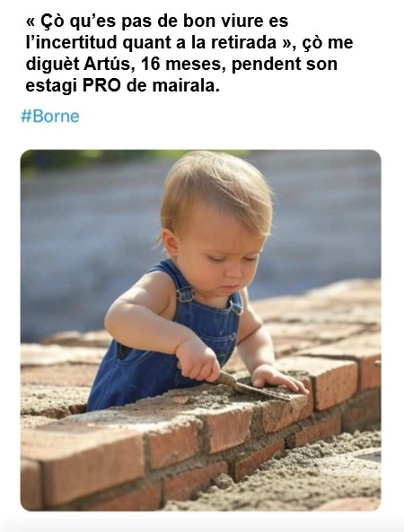Viewport: 404px width, 532px height.
Task: Click the front brick of the wall's top row
Action: tap(83, 461)
